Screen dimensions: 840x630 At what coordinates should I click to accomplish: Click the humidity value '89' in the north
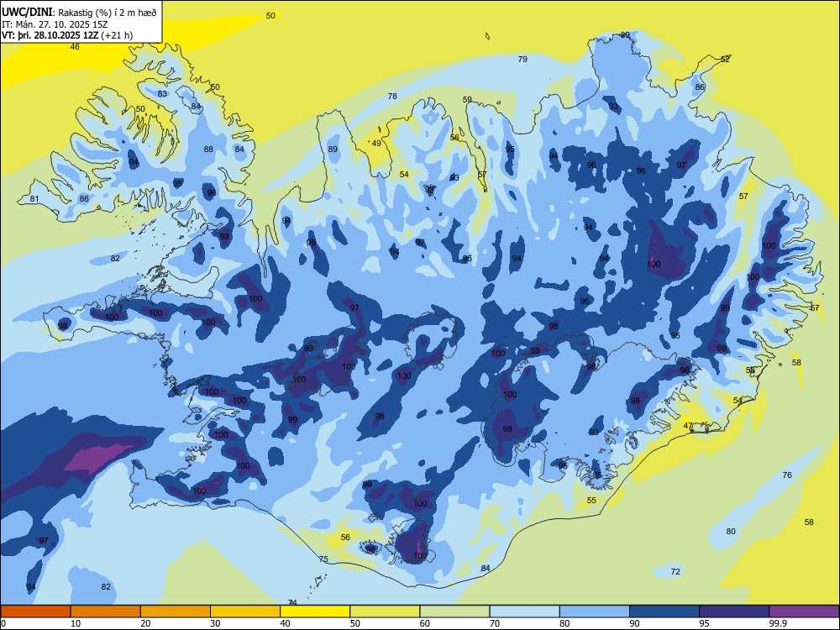333,150
